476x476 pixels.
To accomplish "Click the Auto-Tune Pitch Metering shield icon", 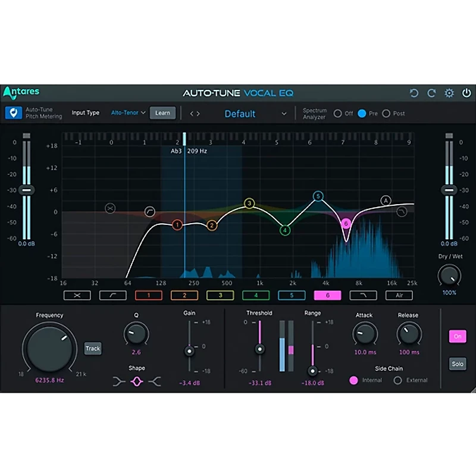I will (x=13, y=112).
